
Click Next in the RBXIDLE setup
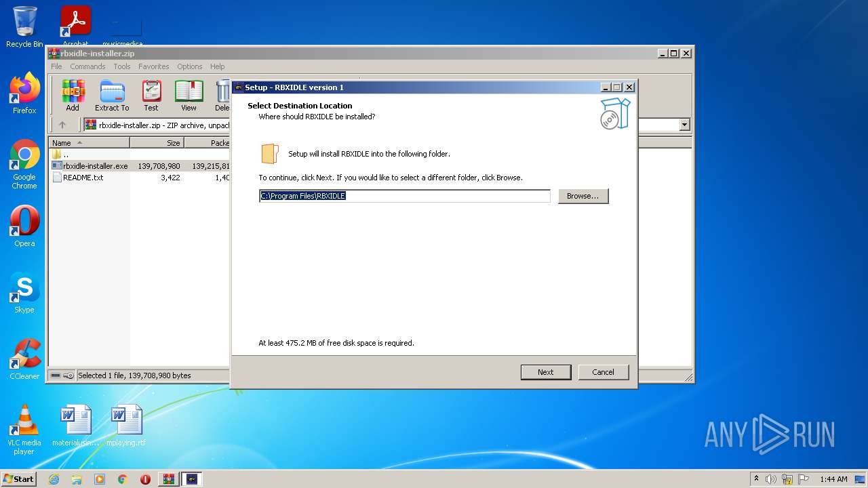546,372
